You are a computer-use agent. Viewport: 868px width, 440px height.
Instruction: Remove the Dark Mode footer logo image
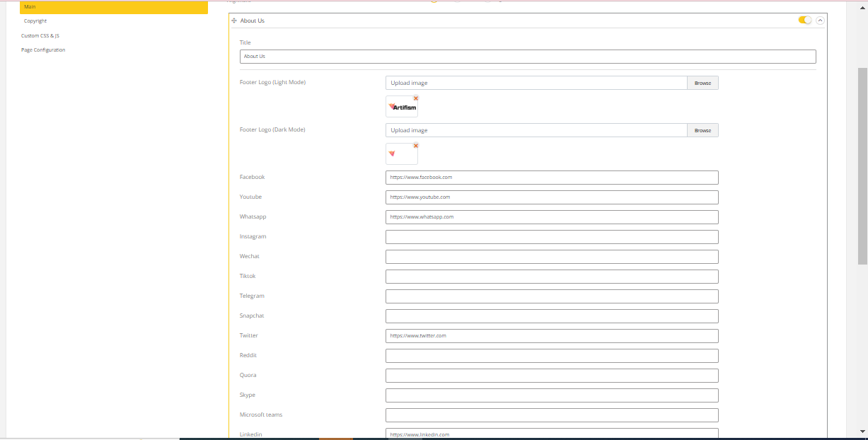tap(416, 146)
